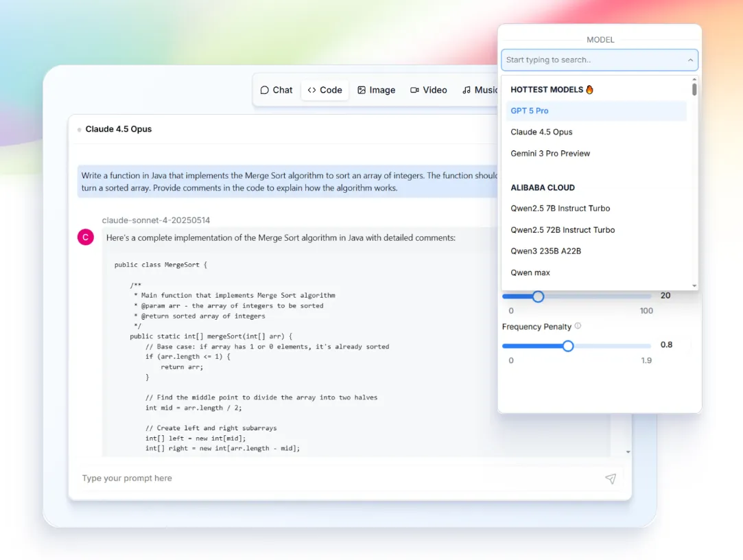This screenshot has width=743, height=560.
Task: Pick Gemini 3 Pro Preview model
Action: click(596, 153)
